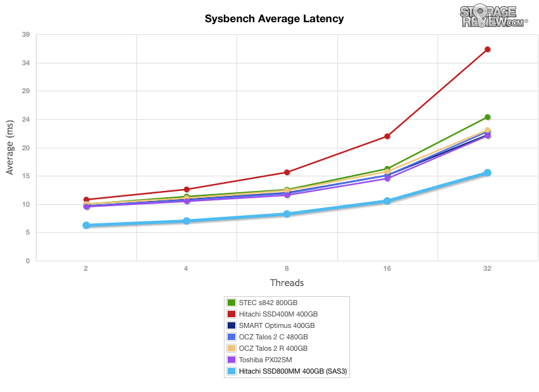Click the light blue point at 32 threads
The image size is (539, 392).
click(487, 173)
